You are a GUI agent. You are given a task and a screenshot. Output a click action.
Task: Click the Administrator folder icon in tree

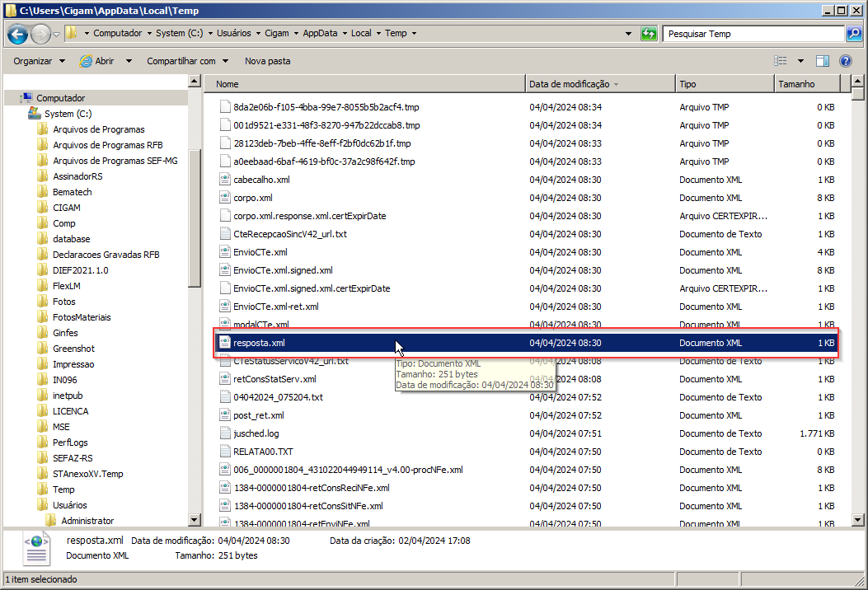tap(51, 520)
